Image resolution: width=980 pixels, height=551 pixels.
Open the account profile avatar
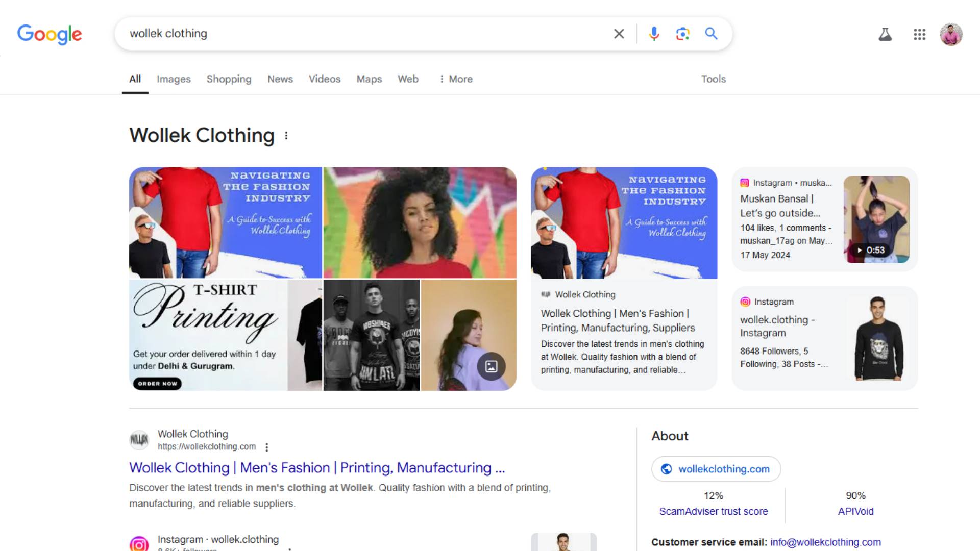(951, 34)
